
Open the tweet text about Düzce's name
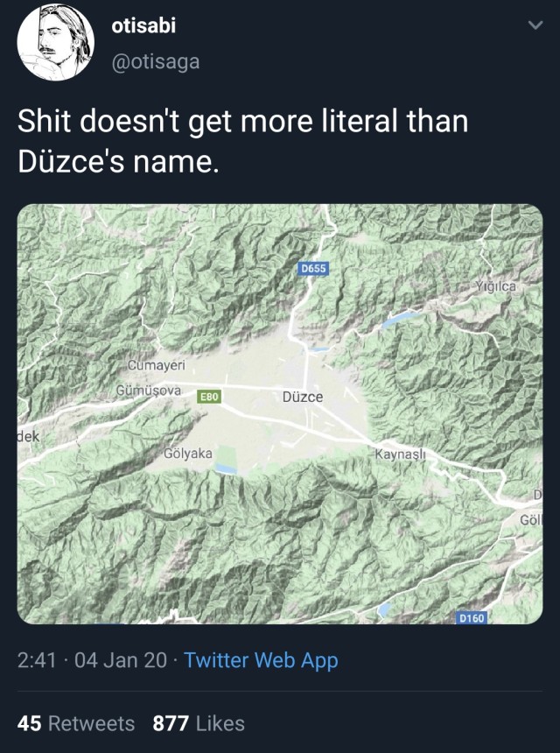pyautogui.click(x=242, y=141)
